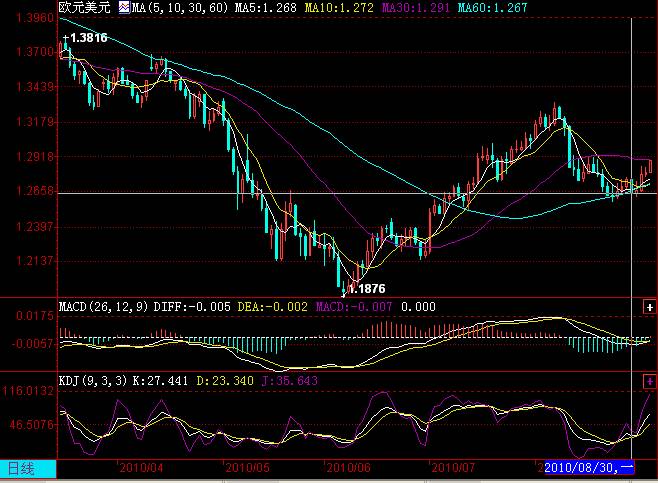Click the 2010/05 date axis label
Viewport: 658px width, 483px height.
click(x=248, y=467)
